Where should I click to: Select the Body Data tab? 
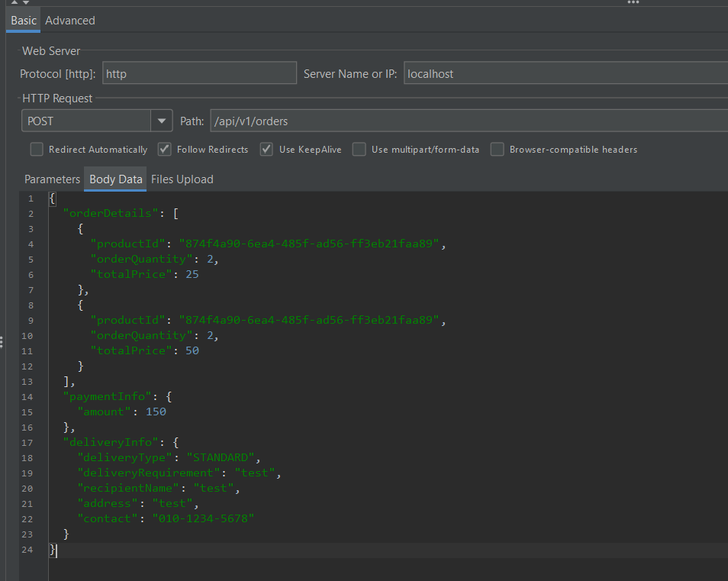tap(115, 179)
